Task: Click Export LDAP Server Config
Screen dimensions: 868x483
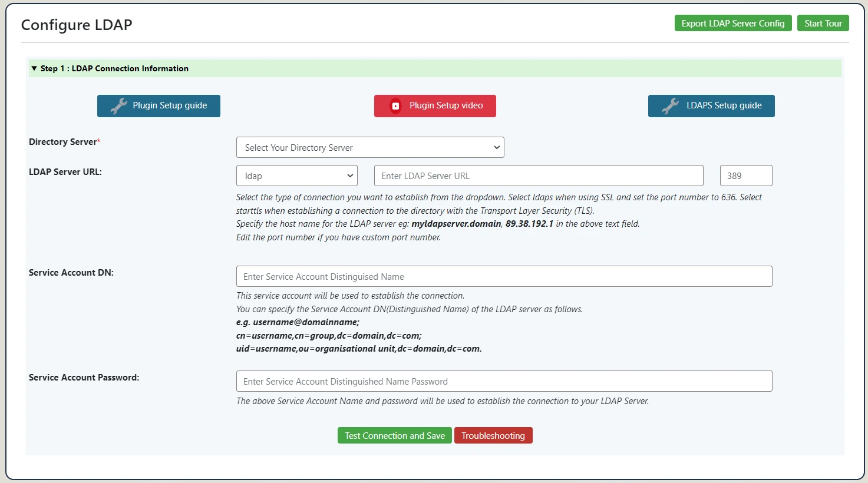Action: [x=732, y=22]
